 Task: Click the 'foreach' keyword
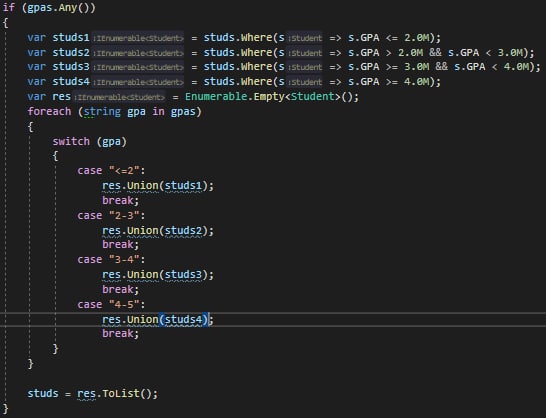click(x=49, y=111)
